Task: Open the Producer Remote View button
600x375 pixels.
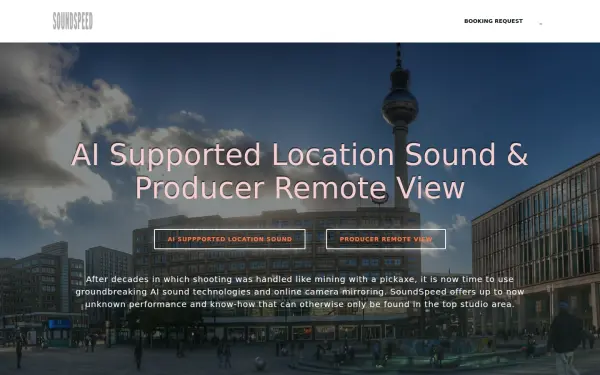Action: coord(386,239)
